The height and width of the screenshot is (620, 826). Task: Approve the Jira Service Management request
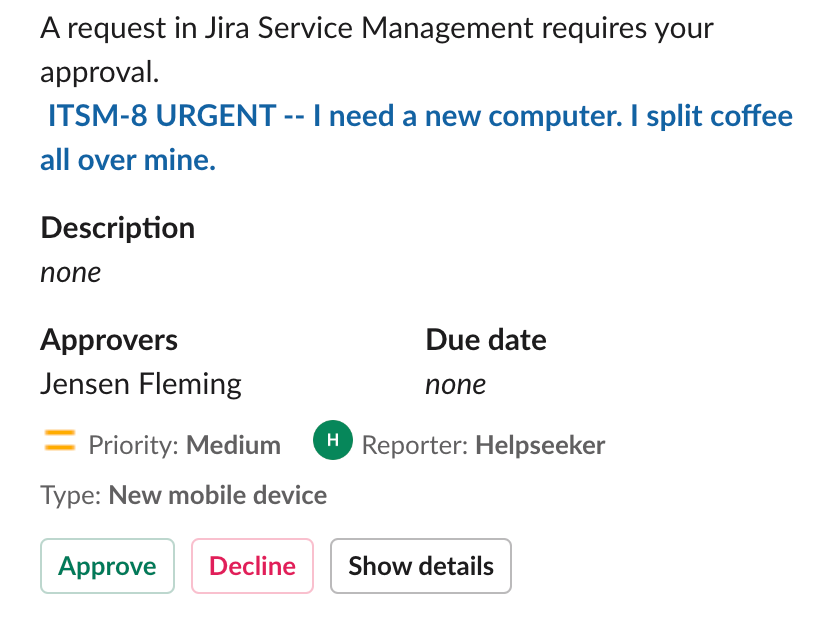click(x=107, y=566)
